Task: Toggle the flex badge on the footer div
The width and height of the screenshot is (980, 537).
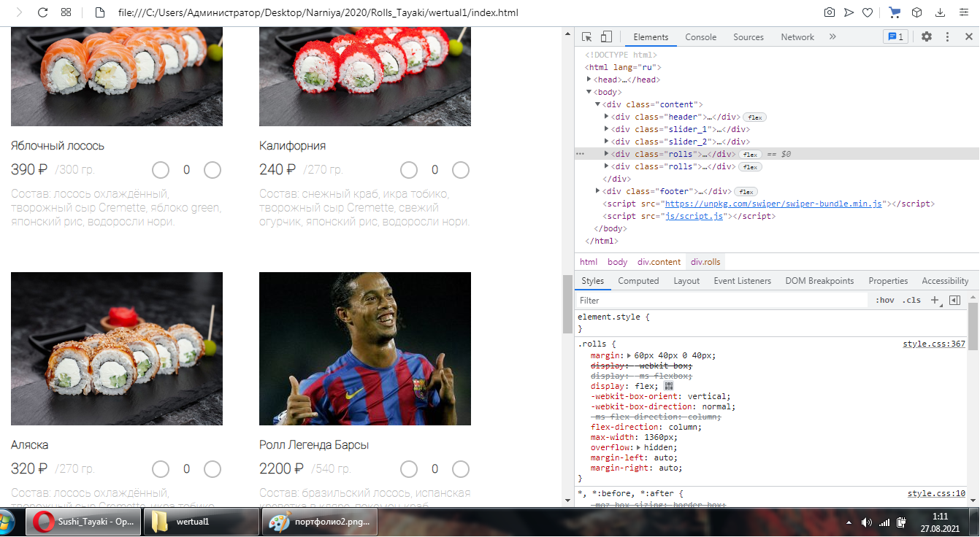Action: [x=746, y=191]
